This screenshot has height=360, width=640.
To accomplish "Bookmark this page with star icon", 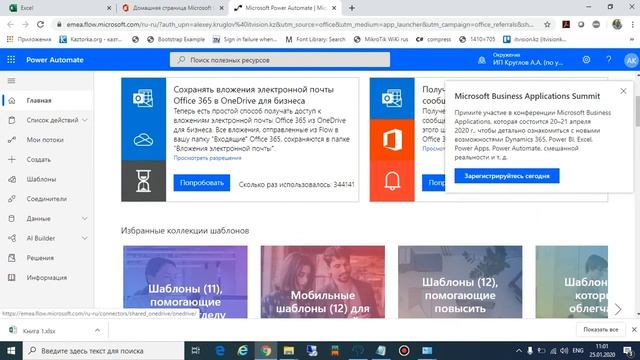I will pos(547,24).
